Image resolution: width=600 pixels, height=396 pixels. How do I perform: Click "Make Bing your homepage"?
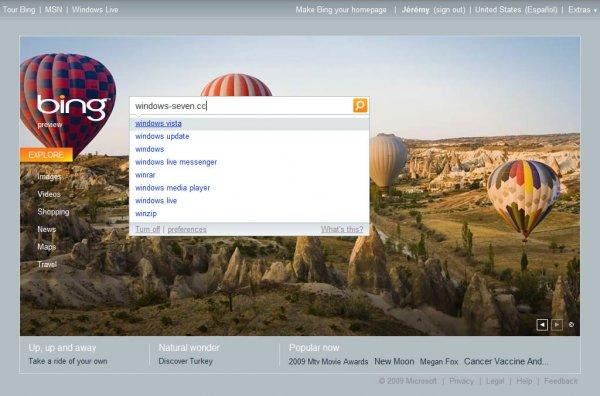(x=341, y=10)
